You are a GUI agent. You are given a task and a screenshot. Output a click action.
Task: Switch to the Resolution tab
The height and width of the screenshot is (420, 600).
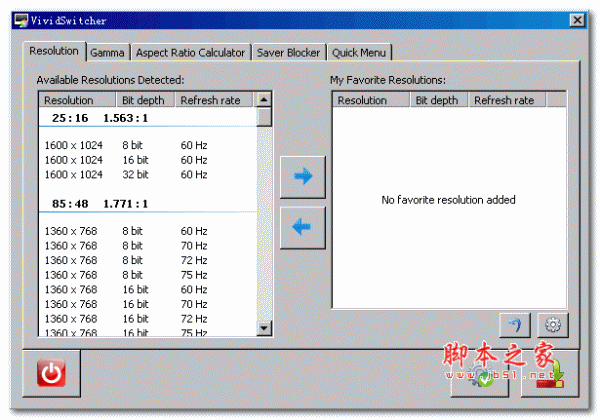pyautogui.click(x=54, y=51)
